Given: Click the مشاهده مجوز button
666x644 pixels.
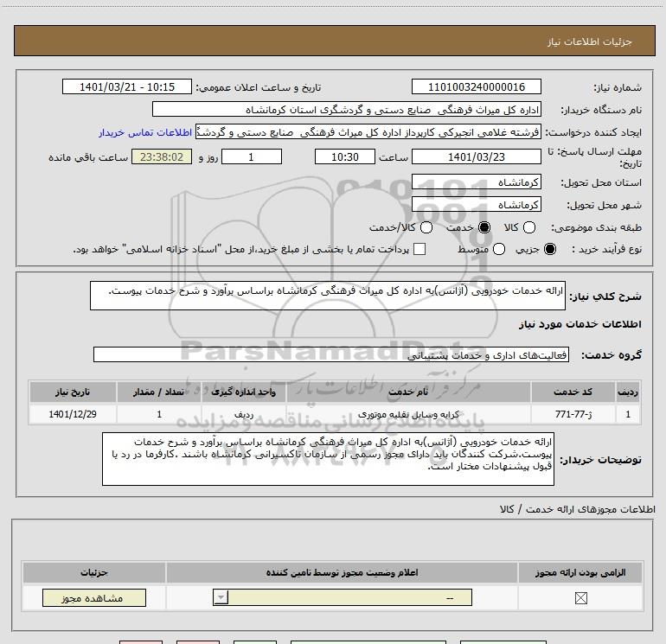Looking at the screenshot, I should [x=94, y=597].
